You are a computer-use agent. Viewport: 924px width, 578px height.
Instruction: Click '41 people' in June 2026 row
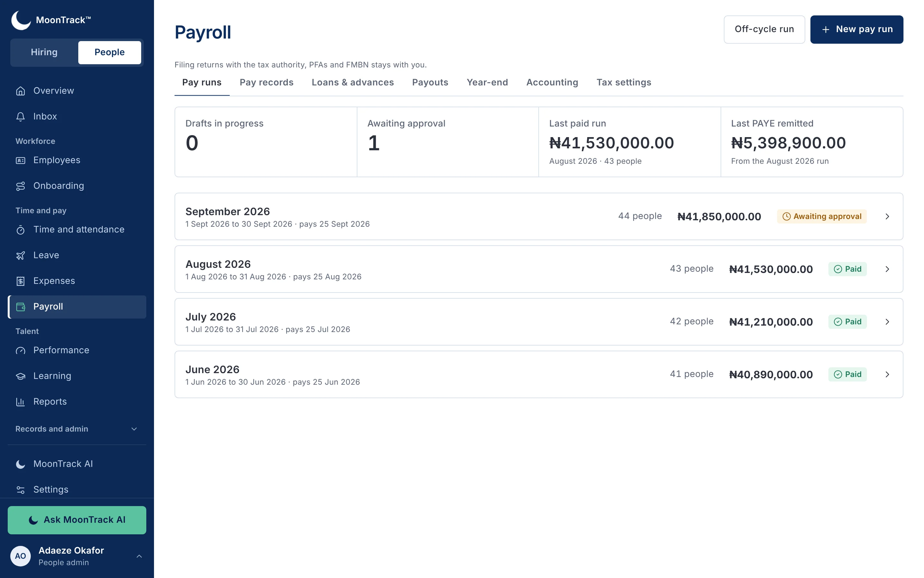[x=691, y=374]
